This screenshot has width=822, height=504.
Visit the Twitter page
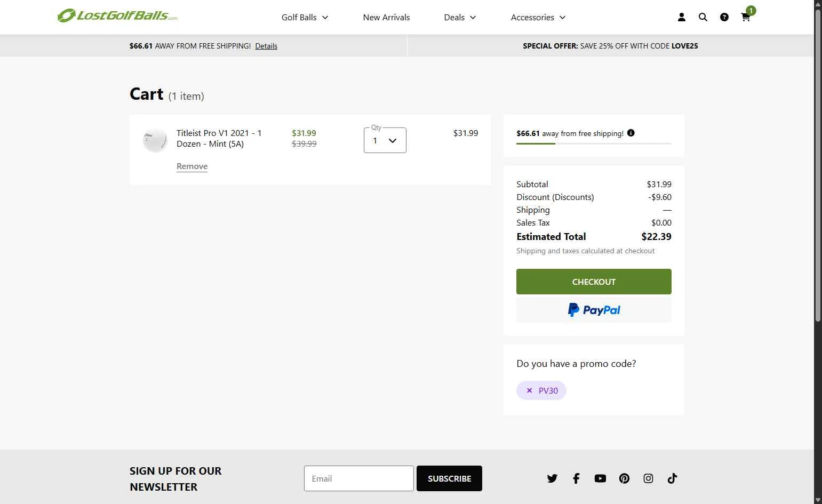click(x=552, y=478)
